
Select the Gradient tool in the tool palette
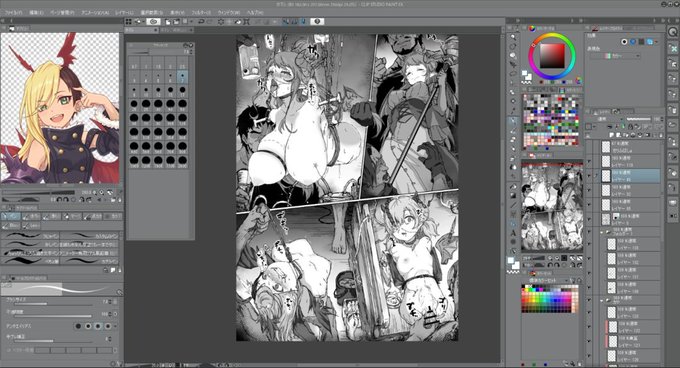pyautogui.click(x=513, y=196)
